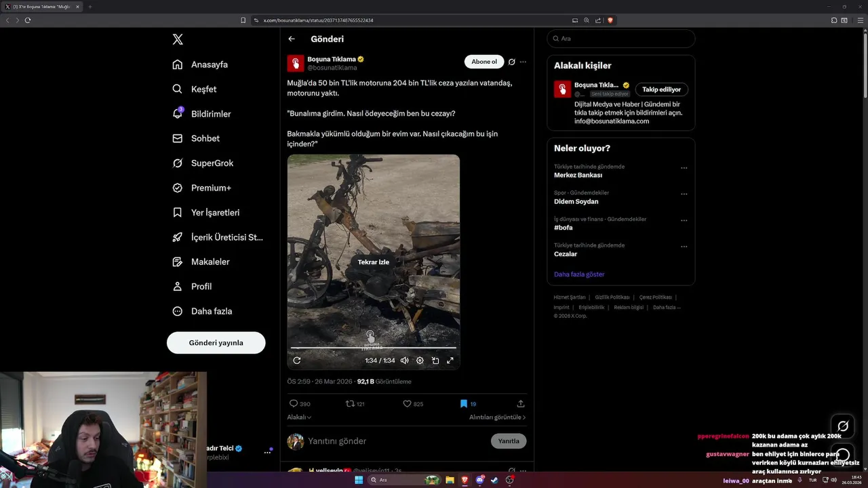Screen dimensions: 868x488
Task: Open Discord on taskbar
Action: pos(479,480)
